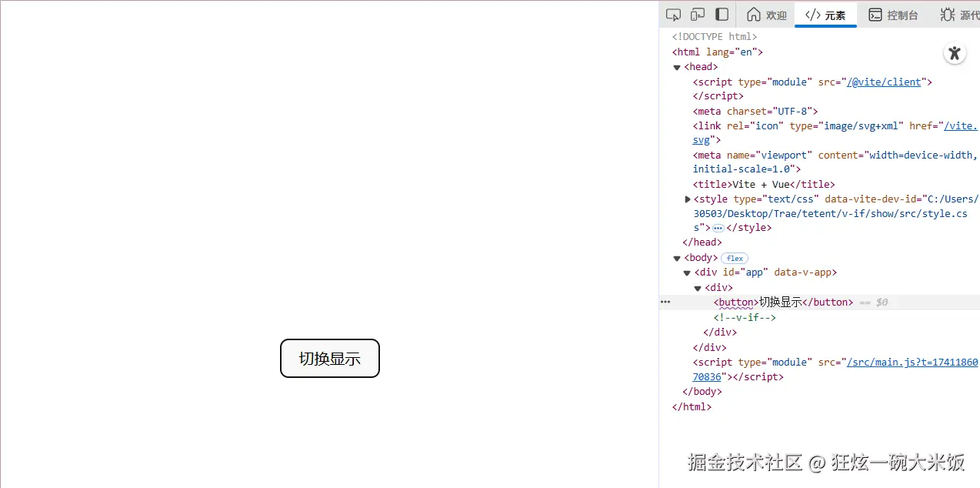Toggle device emulation mode icon
Image resolution: width=980 pixels, height=488 pixels.
click(698, 15)
